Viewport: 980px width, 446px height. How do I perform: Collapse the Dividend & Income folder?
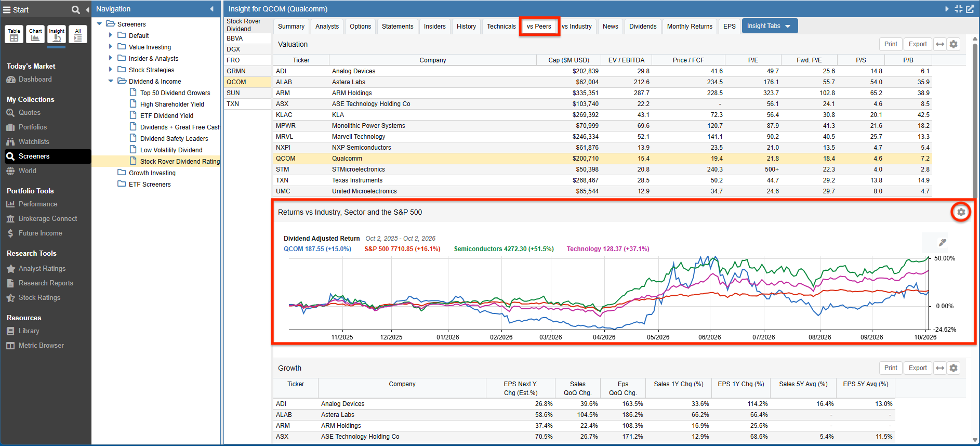[111, 81]
